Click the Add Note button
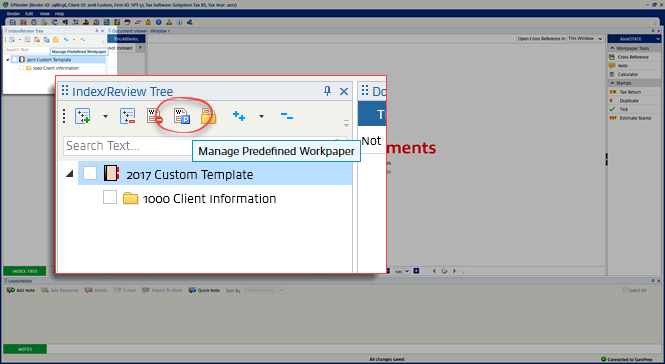This screenshot has width=665, height=364. [21, 290]
